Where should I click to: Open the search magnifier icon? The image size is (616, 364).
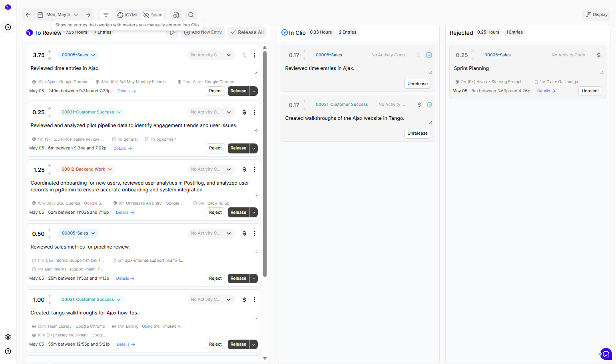click(191, 15)
